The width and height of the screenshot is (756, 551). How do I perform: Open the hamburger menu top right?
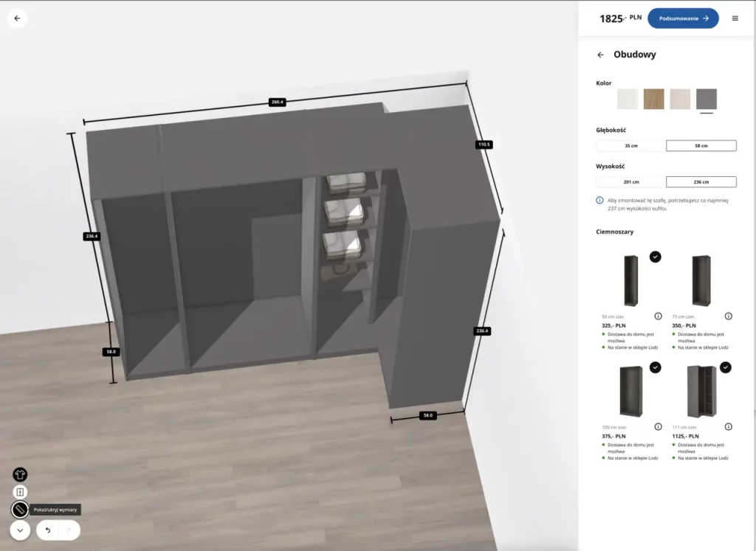point(736,18)
